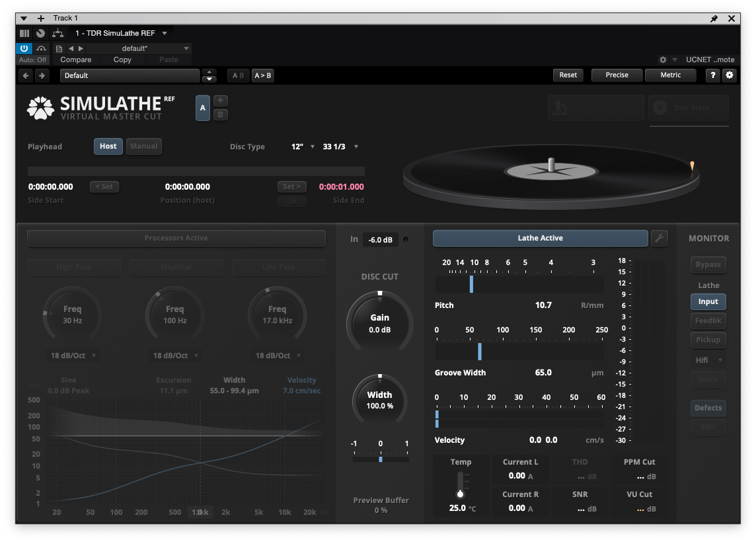Click the Defects button

pos(708,408)
